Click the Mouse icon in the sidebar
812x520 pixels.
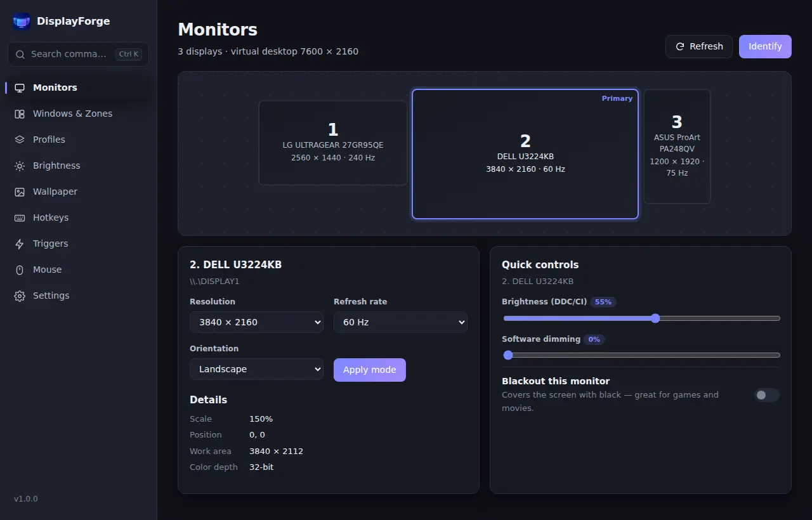click(x=20, y=270)
